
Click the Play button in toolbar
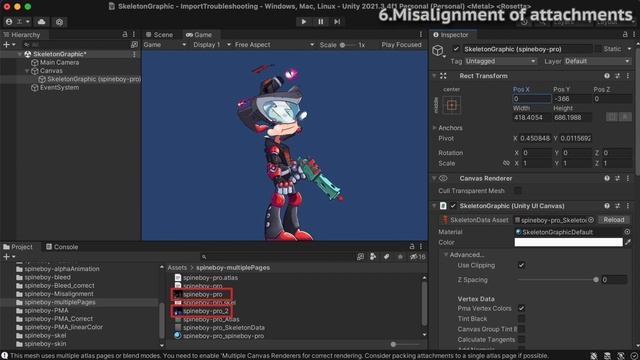304,22
